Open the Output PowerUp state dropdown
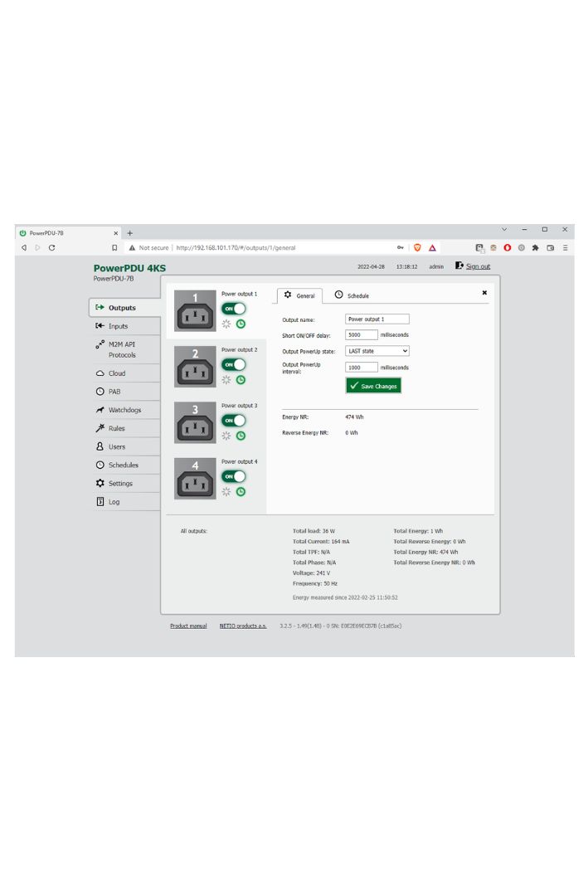 click(x=377, y=351)
